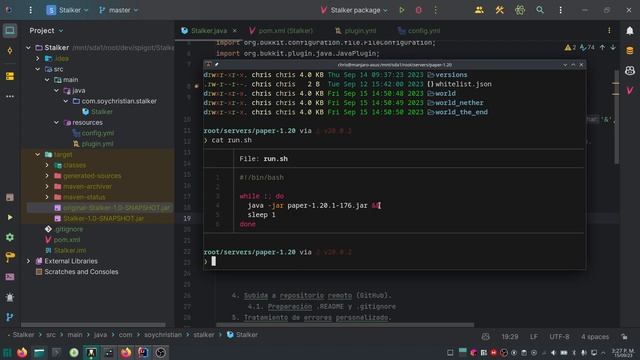The height and width of the screenshot is (360, 640).
Task: Open Project view mode dropdown
Action: click(x=46, y=31)
